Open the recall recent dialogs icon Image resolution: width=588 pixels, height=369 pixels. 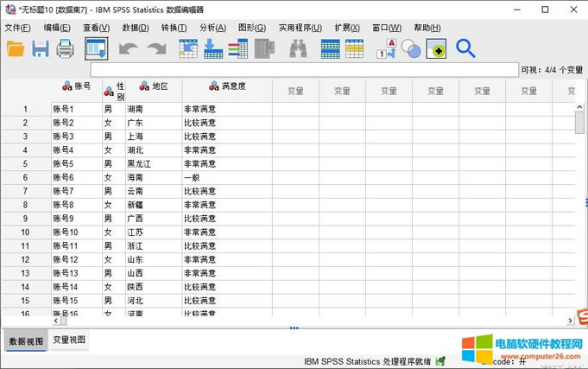[x=96, y=49]
